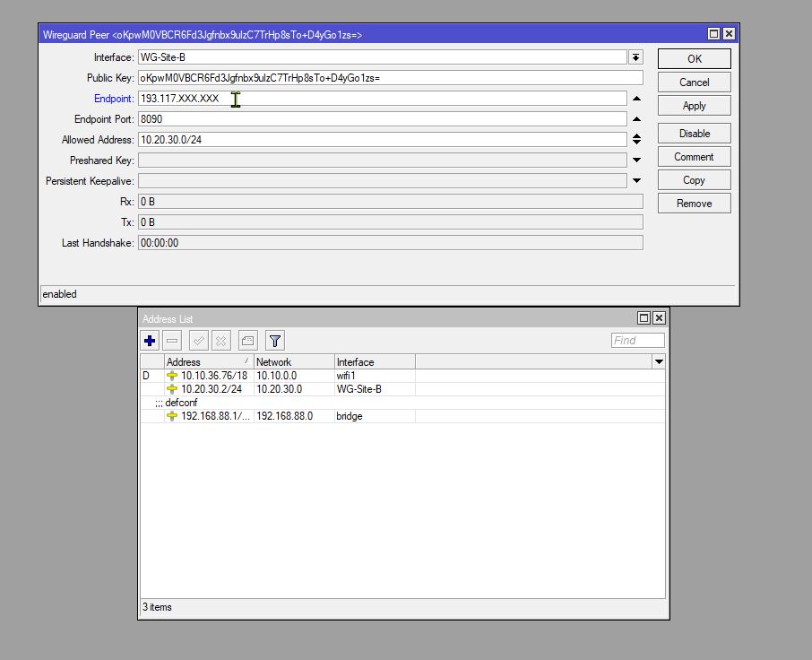812x660 pixels.
Task: Remove the Wireguard peer
Action: click(x=694, y=203)
